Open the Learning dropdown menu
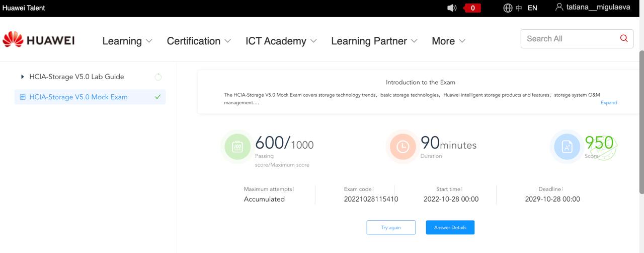Viewport: 644px width, 253px height. click(127, 41)
